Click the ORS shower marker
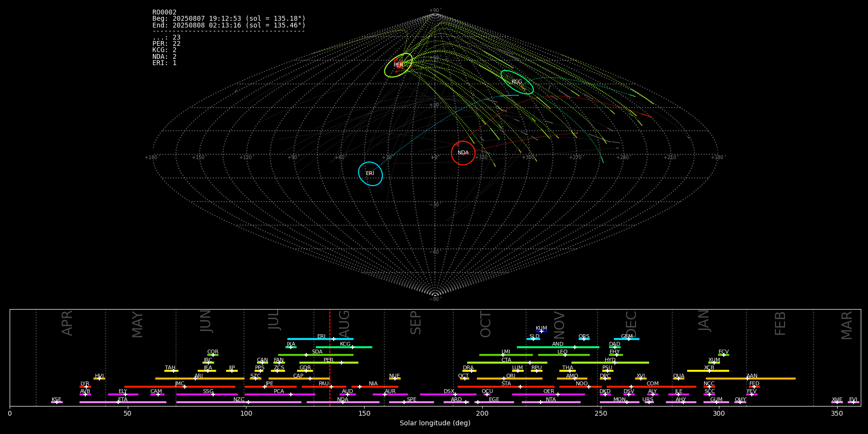 tap(584, 339)
